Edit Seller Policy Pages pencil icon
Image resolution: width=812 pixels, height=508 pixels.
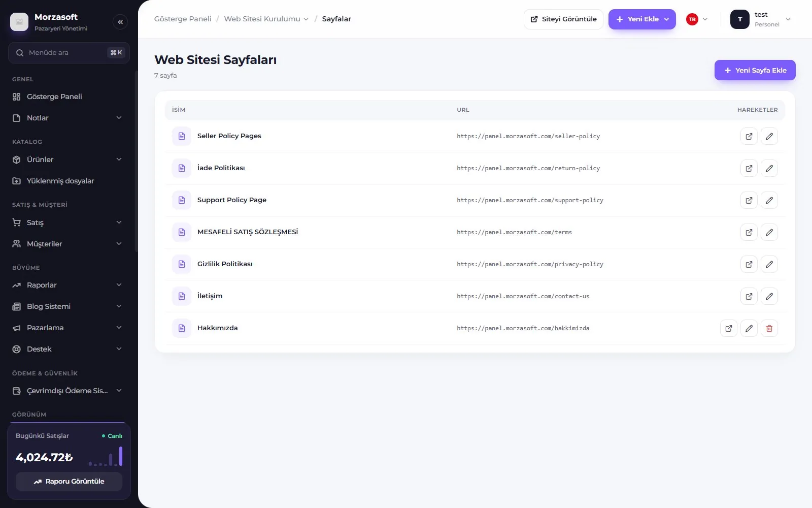769,136
